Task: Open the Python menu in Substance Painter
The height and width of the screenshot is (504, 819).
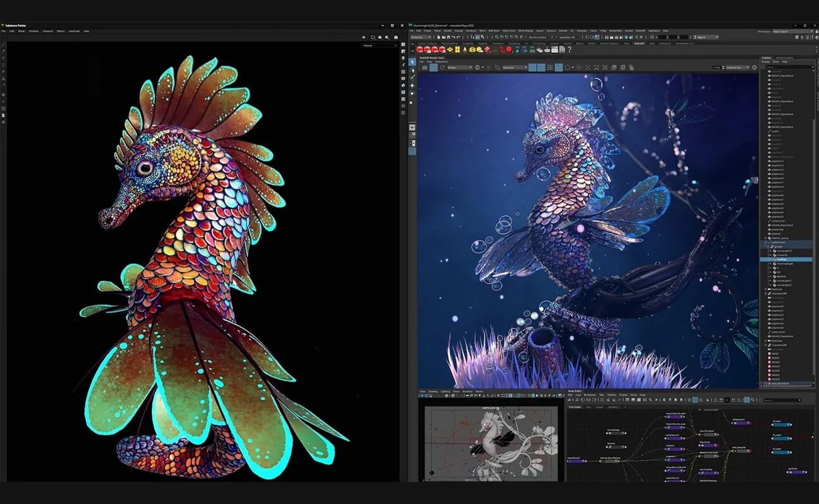Action: click(x=60, y=31)
